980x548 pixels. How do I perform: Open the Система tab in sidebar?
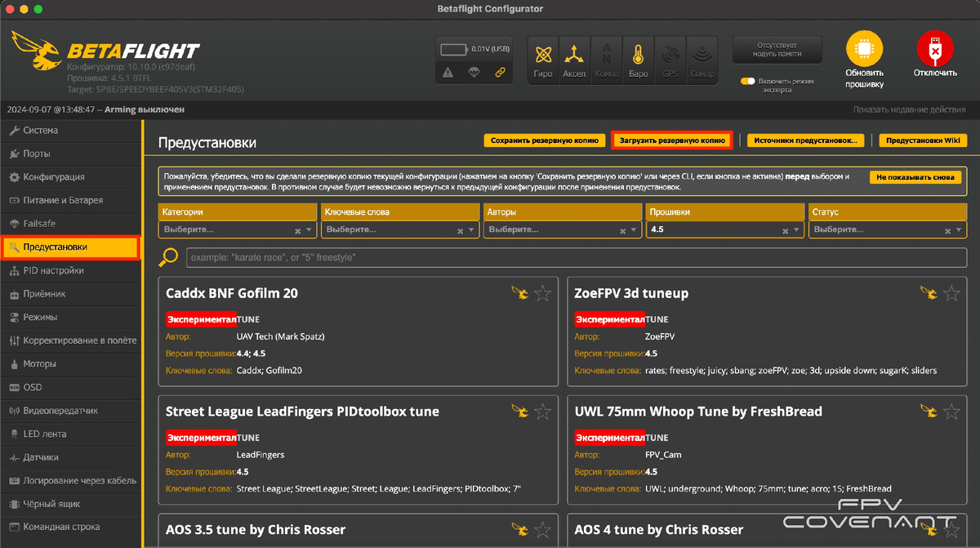tap(70, 131)
